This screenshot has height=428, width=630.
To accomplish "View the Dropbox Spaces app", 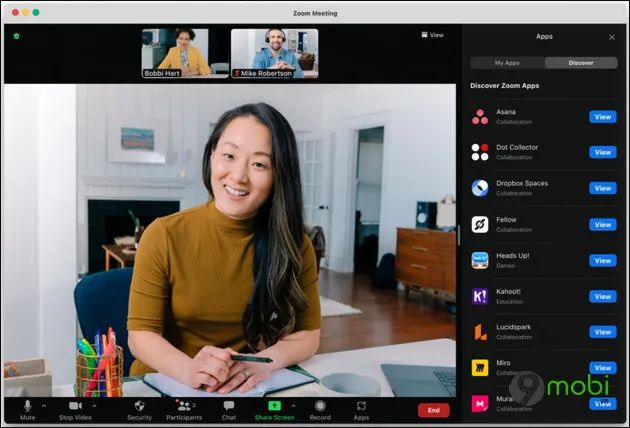I will point(603,188).
